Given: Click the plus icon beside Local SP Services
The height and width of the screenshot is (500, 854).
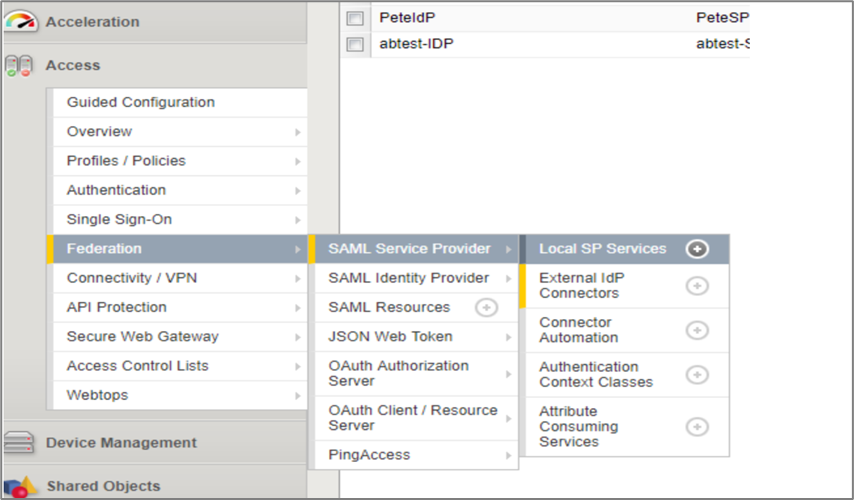Looking at the screenshot, I should coord(697,249).
